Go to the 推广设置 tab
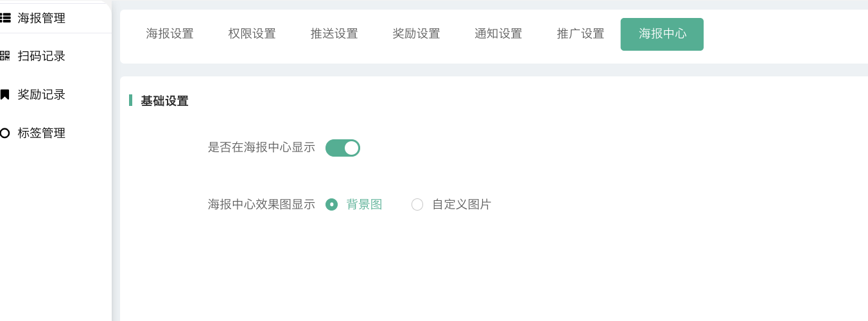The image size is (868, 321). click(581, 34)
